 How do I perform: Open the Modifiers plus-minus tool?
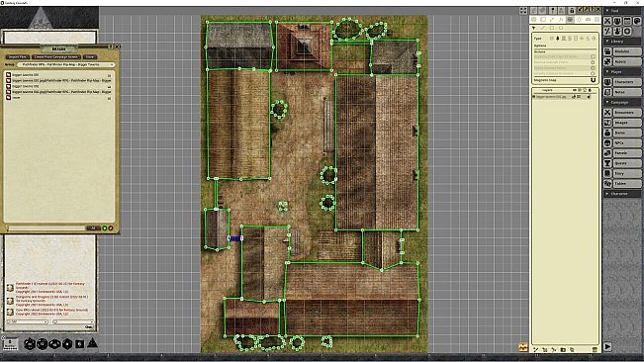coord(607,32)
